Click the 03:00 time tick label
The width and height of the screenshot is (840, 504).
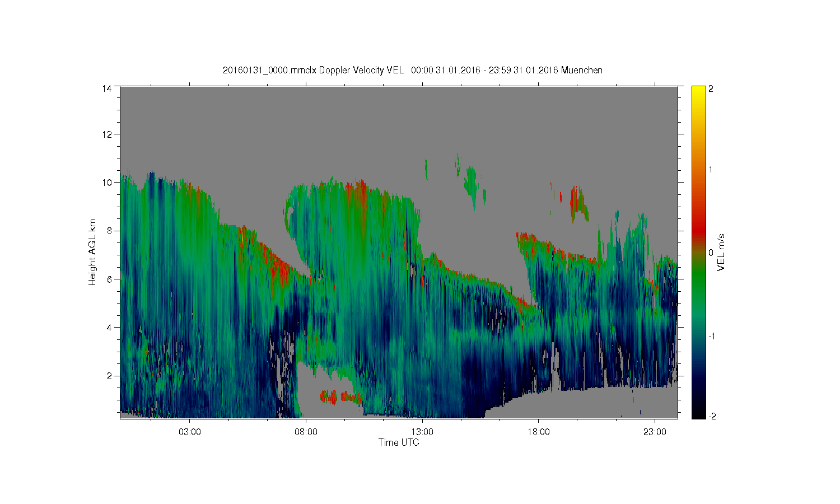click(x=190, y=432)
